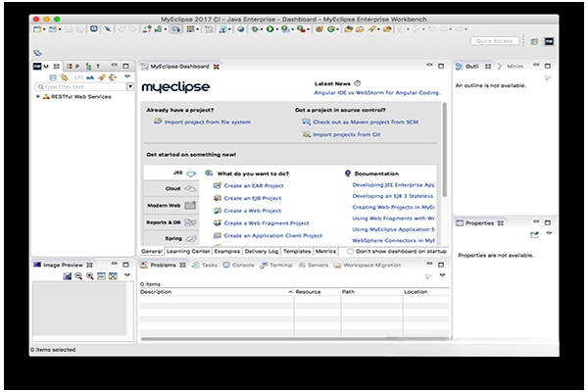Switch to the Examples dashboard tab
Screen dimensions: 588x392
(x=227, y=251)
